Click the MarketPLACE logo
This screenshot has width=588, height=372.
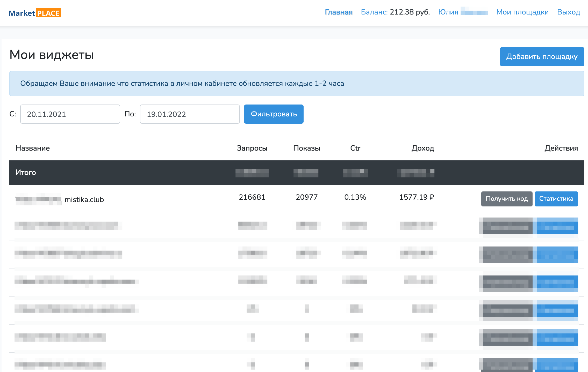point(35,13)
